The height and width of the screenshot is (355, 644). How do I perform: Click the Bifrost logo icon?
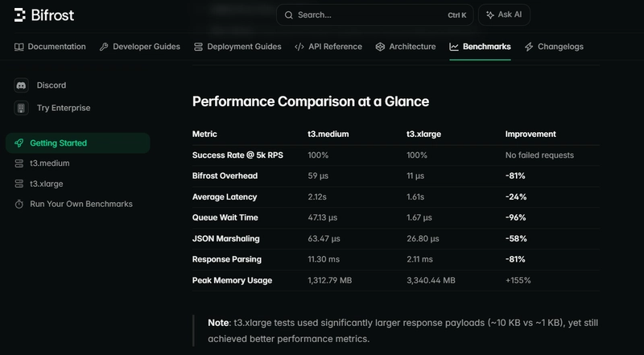tap(20, 14)
